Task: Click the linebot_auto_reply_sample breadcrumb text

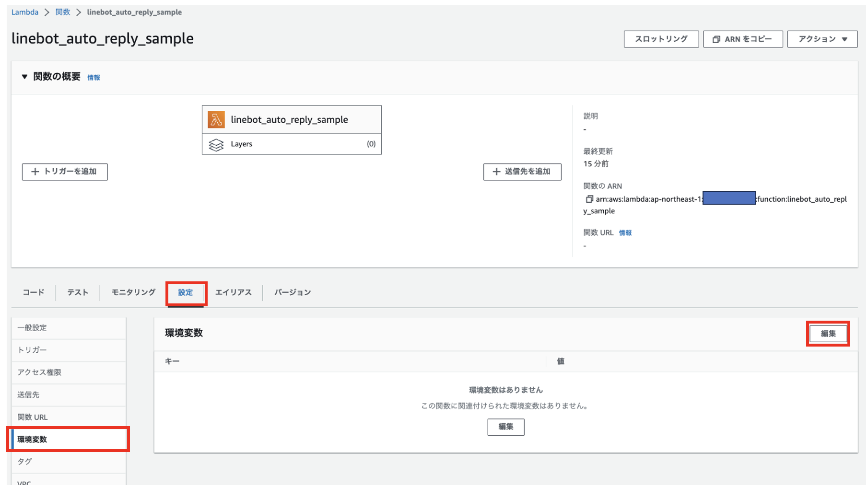Action: click(x=134, y=12)
